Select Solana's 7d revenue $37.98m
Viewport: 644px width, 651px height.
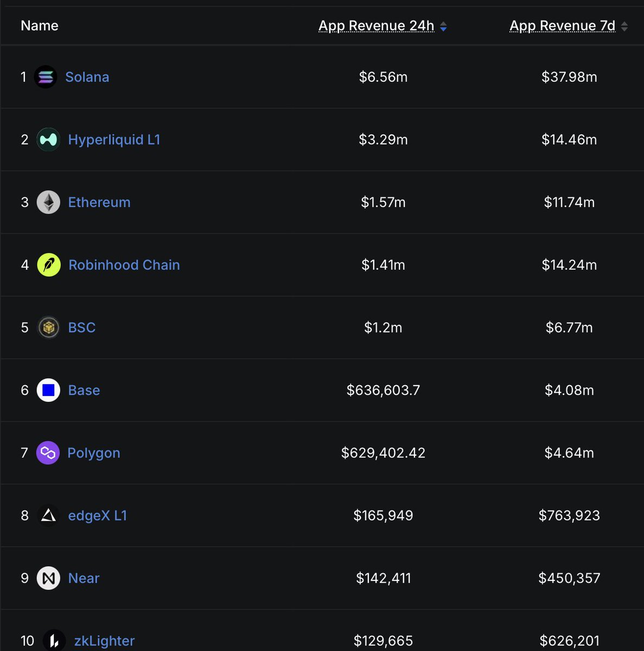569,77
